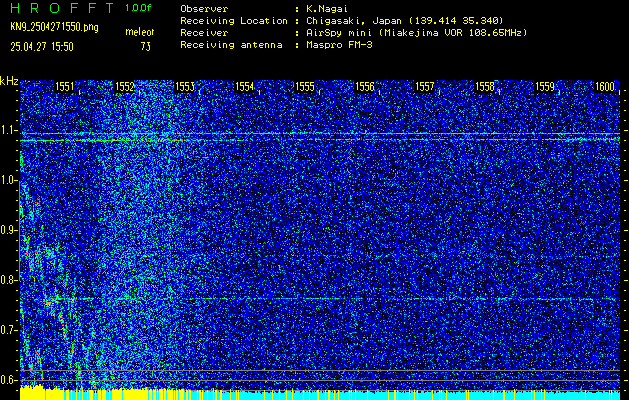
Task: Click the 1553 time marker
Action: (185, 87)
